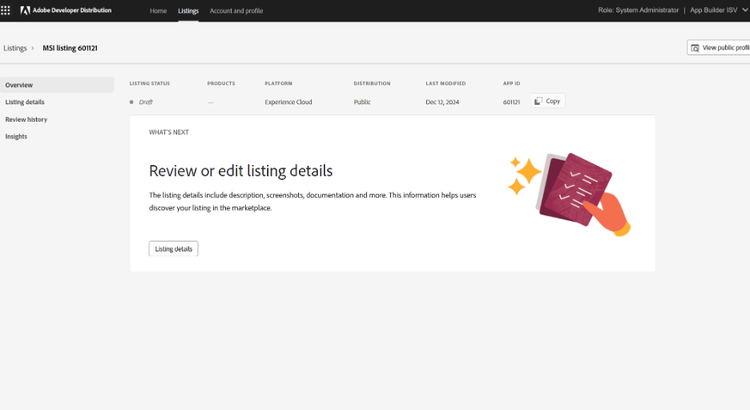Click the Copy button for App ID
This screenshot has width=750, height=410.
pyautogui.click(x=548, y=101)
